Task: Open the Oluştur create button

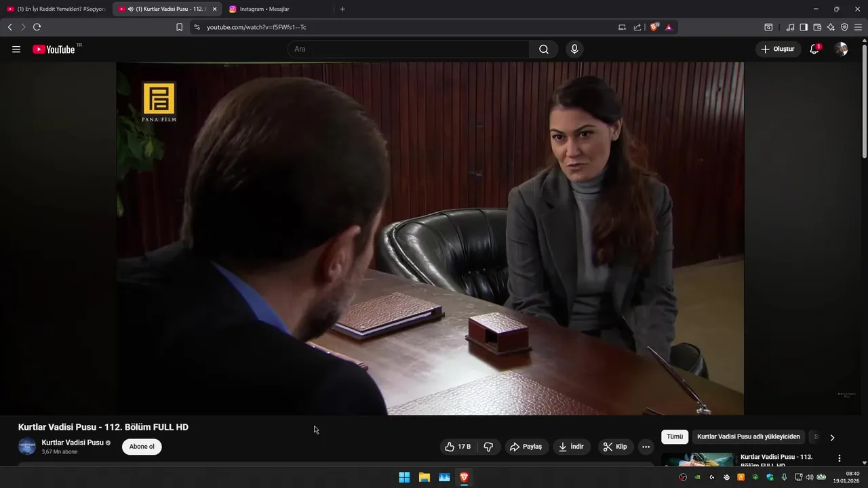Action: pos(778,49)
